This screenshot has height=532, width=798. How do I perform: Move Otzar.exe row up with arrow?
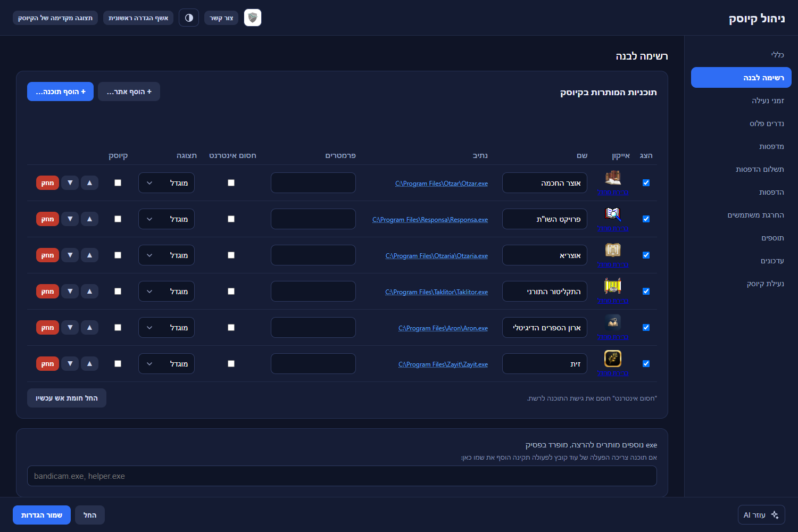(x=89, y=183)
